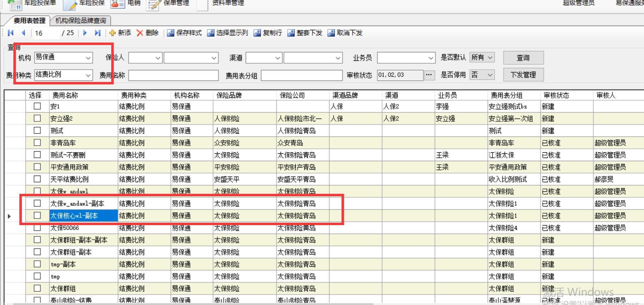This screenshot has width=644, height=305.
Task: Switch to 机构保险品牌查询 tab
Action: [81, 21]
